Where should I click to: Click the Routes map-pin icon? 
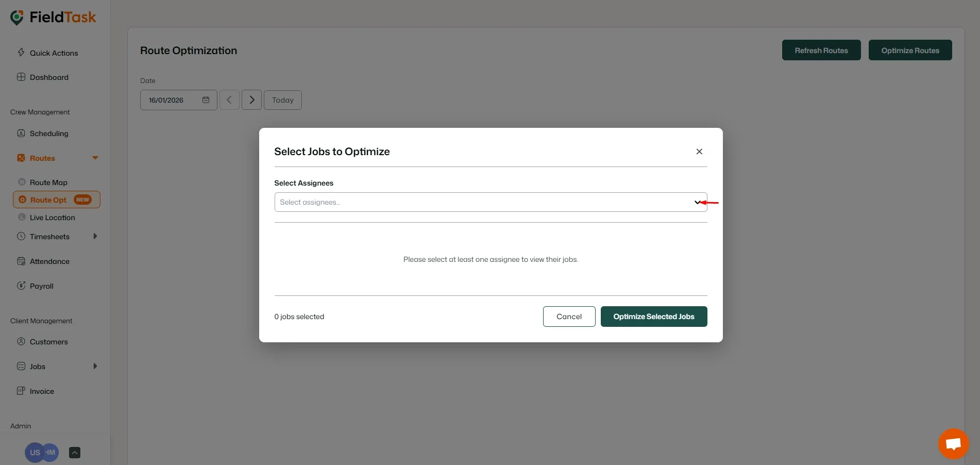[21, 158]
